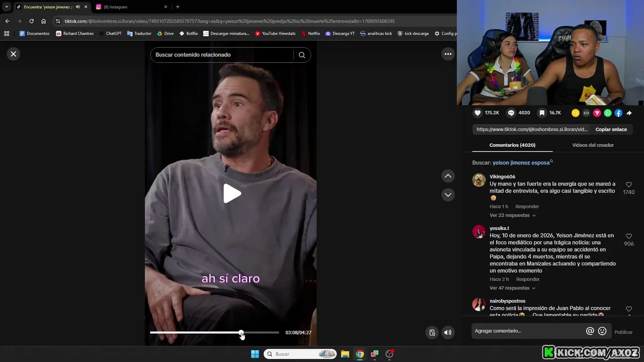
Task: Click the embed code icon
Action: 586,113
